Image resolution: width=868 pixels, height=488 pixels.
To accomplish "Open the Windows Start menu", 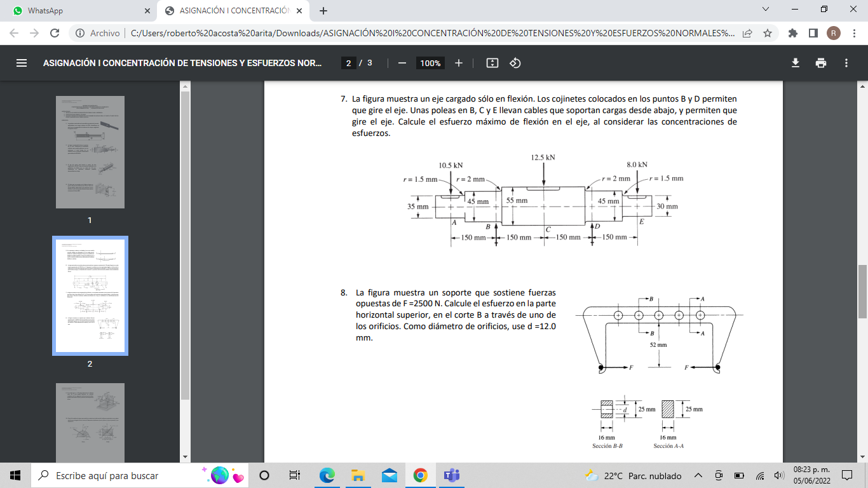I will coord(15,475).
